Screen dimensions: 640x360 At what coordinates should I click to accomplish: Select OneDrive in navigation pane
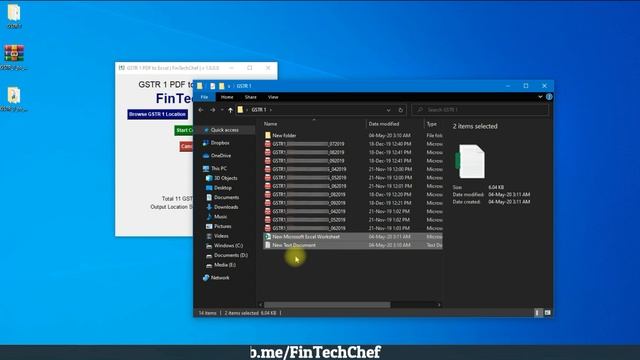click(221, 156)
